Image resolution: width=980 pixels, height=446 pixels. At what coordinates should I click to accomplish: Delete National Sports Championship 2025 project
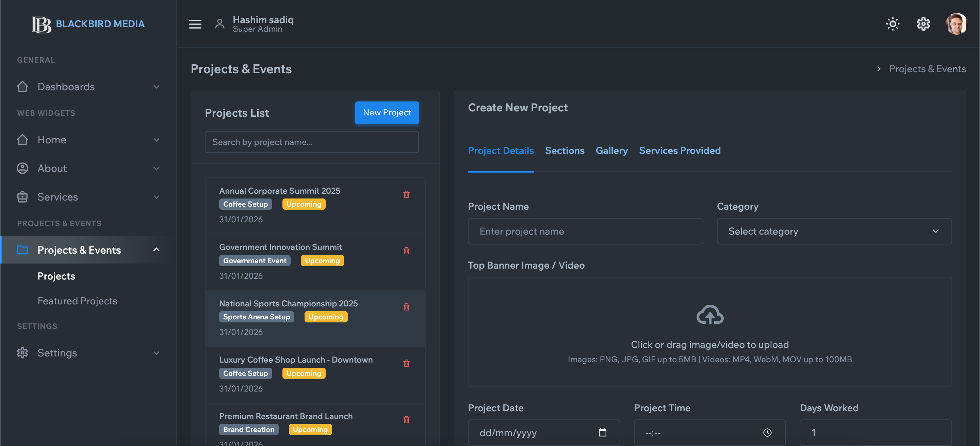[406, 307]
